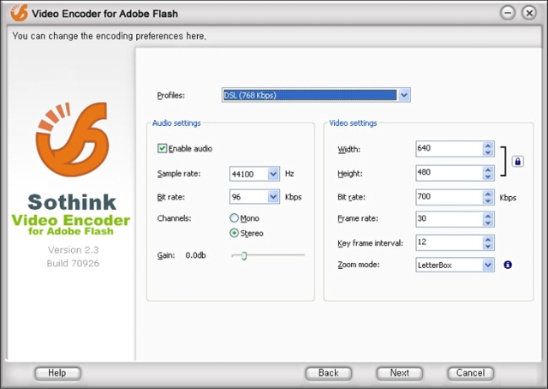This screenshot has height=389, width=548.
Task: Expand the Sample rate dropdown
Action: 273,174
